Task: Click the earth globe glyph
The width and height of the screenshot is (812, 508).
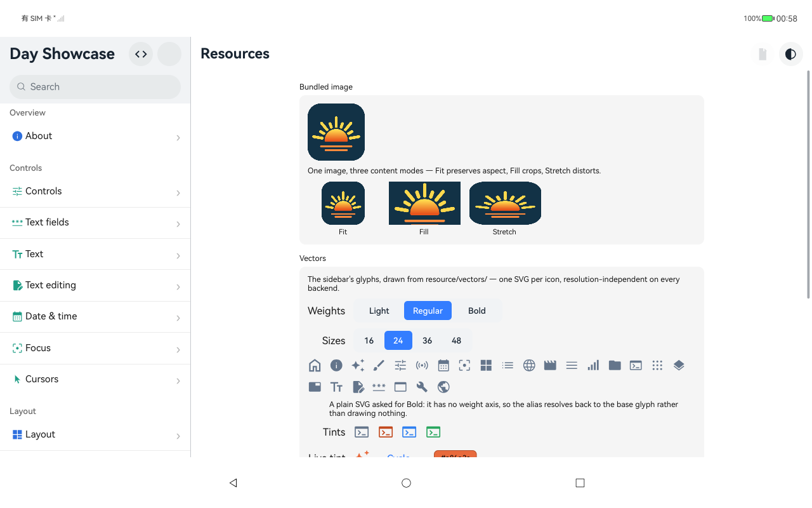Action: pyautogui.click(x=443, y=387)
